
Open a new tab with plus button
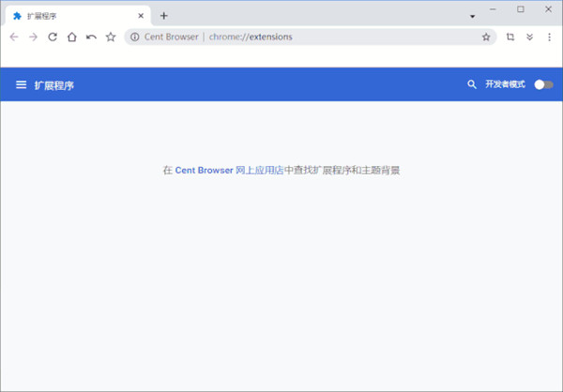(x=163, y=16)
